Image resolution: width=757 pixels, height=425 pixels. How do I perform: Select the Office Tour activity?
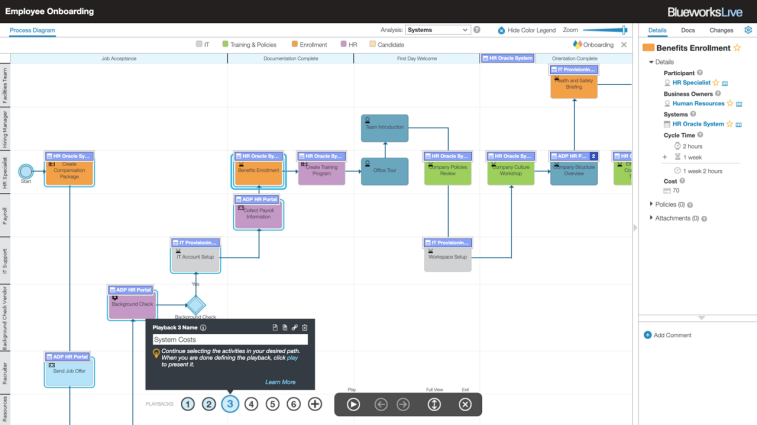[385, 171]
